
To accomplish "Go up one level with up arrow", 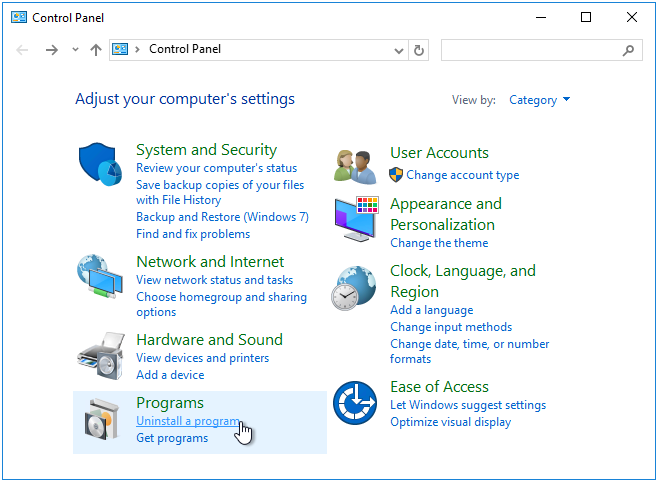I will pos(96,49).
